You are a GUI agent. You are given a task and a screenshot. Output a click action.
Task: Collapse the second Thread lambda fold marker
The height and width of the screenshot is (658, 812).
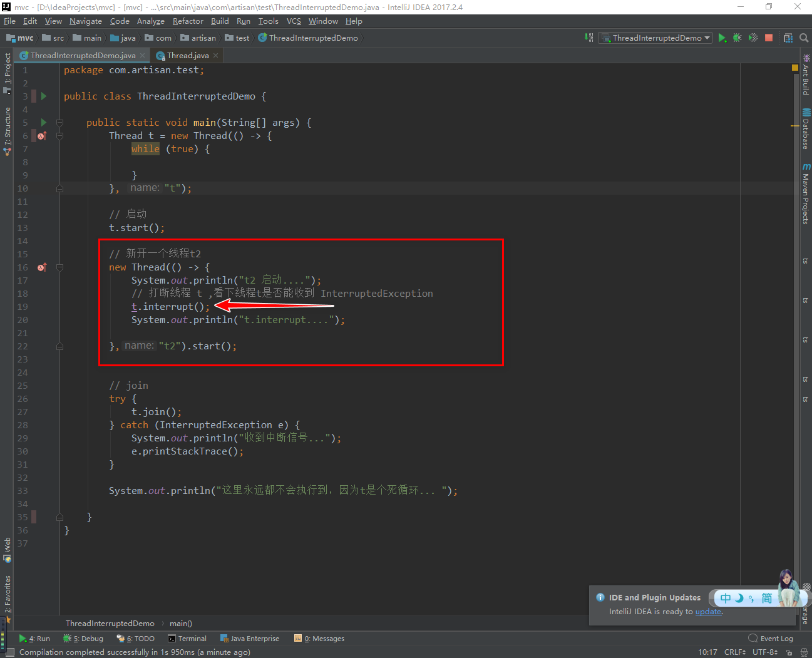(x=59, y=267)
